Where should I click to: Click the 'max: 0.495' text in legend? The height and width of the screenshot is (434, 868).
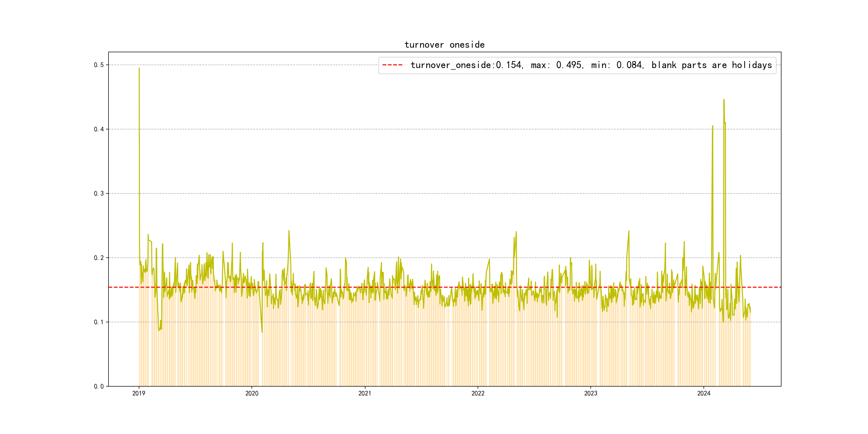point(556,65)
